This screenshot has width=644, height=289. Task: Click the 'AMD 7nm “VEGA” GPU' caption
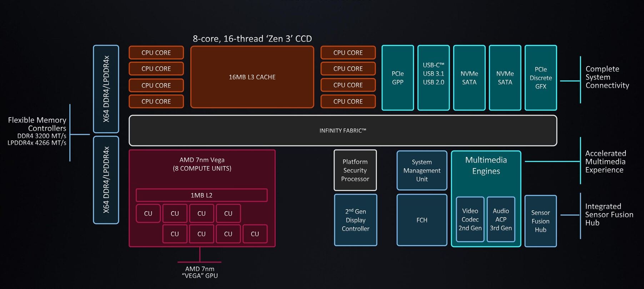tap(200, 272)
